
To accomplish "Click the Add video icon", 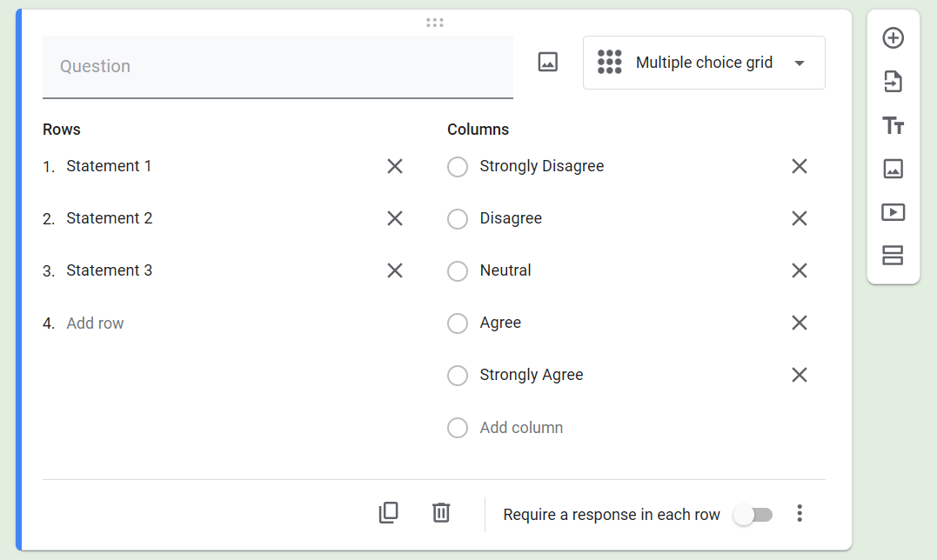I will point(893,212).
